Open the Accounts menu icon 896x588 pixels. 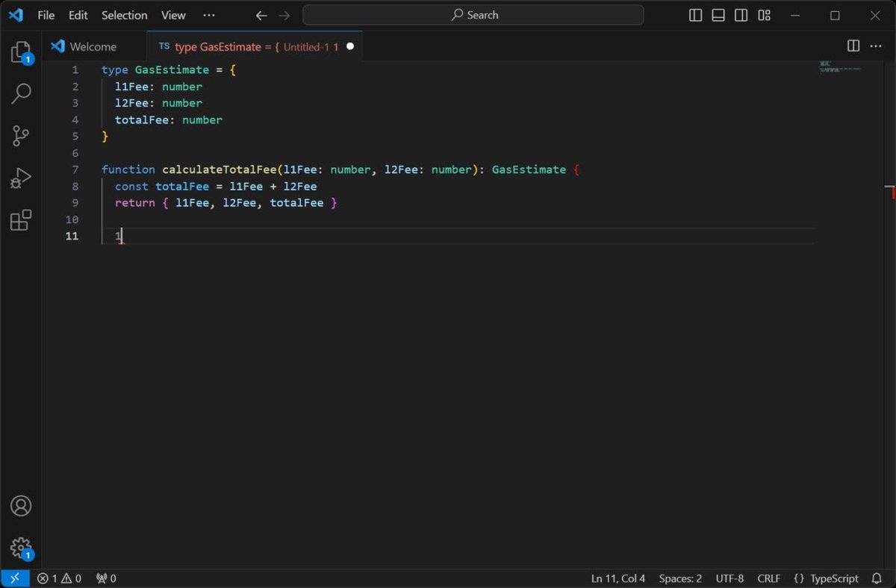pos(21,506)
